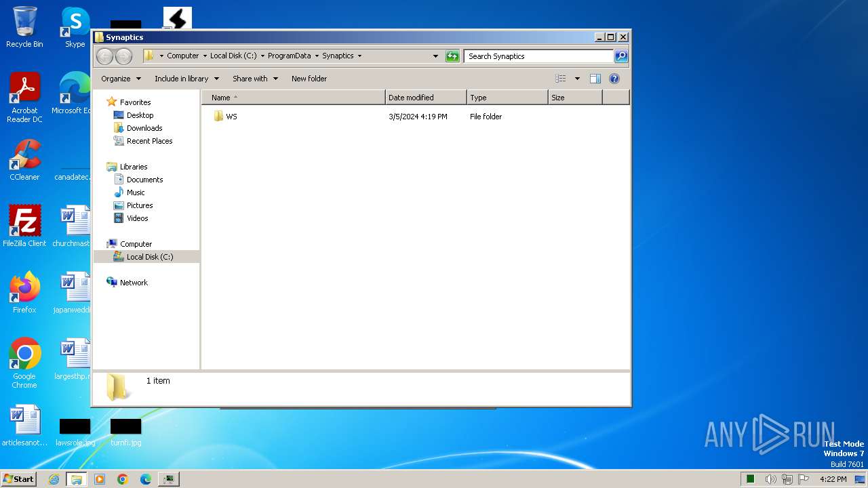Sort by Date modified column

426,98
